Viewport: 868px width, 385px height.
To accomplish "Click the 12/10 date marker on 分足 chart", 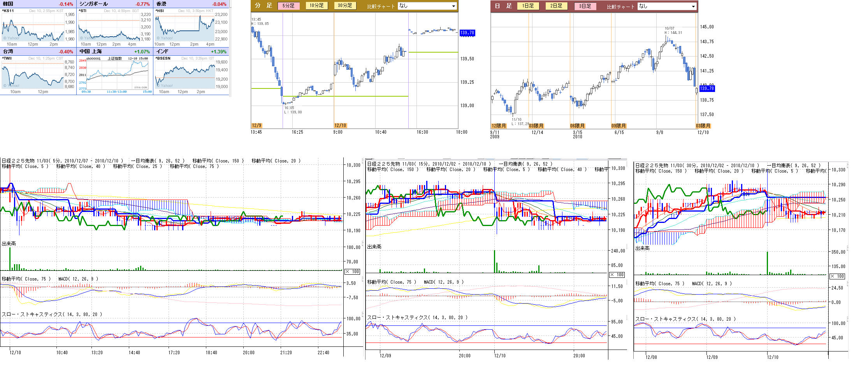I will pyautogui.click(x=340, y=125).
